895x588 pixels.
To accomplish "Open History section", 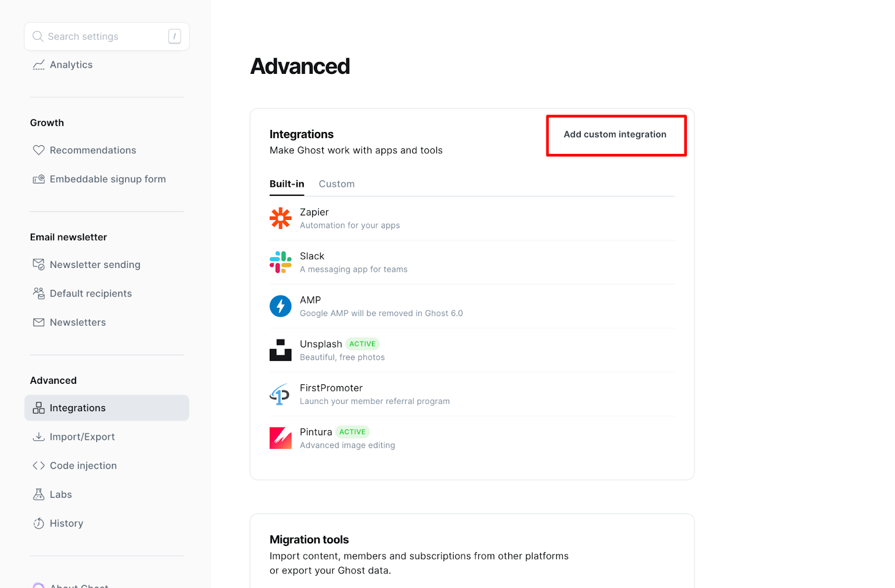I will point(106,523).
